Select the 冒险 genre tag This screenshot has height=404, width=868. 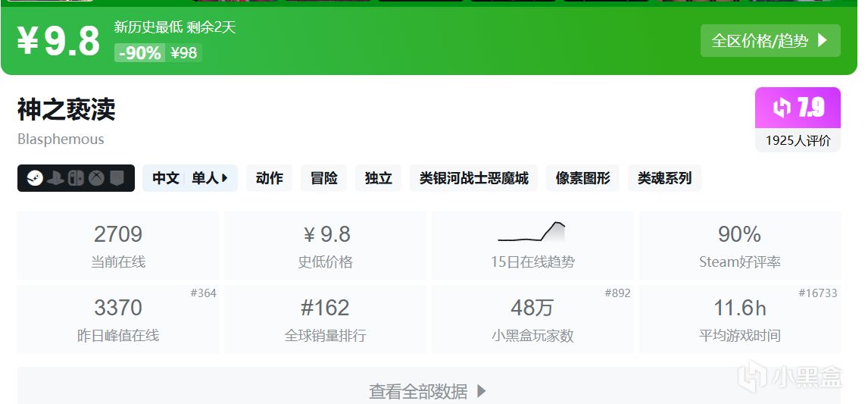tap(324, 178)
